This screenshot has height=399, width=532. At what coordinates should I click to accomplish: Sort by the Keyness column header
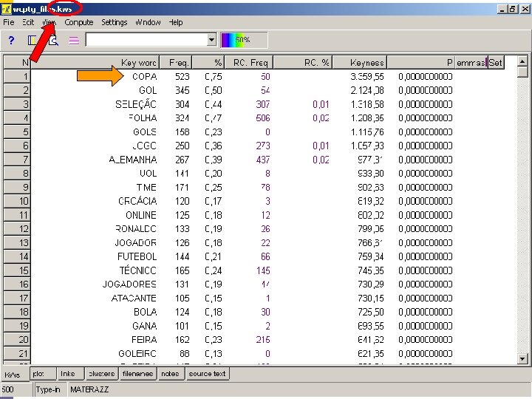[x=360, y=62]
